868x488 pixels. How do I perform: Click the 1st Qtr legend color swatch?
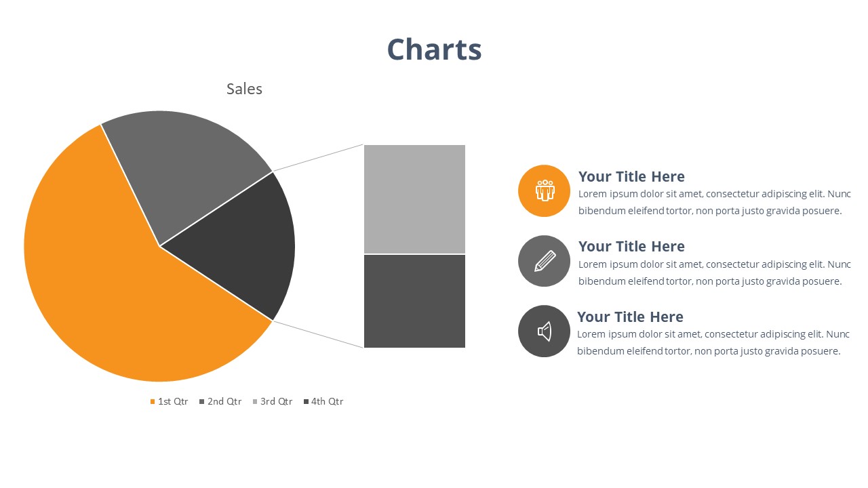pyautogui.click(x=153, y=402)
